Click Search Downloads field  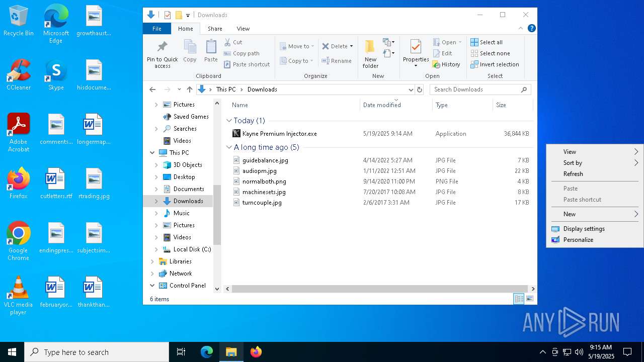tap(480, 89)
